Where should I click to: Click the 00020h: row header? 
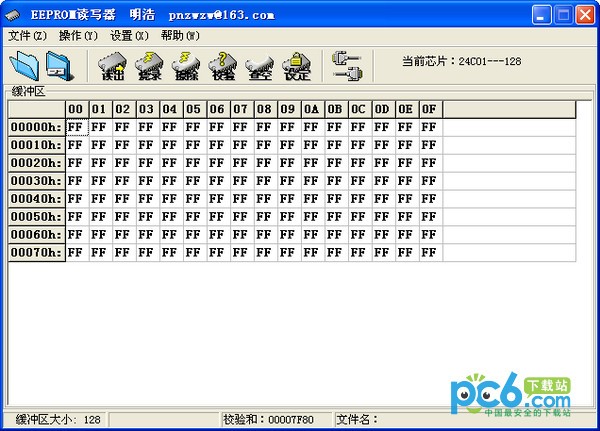[x=37, y=163]
